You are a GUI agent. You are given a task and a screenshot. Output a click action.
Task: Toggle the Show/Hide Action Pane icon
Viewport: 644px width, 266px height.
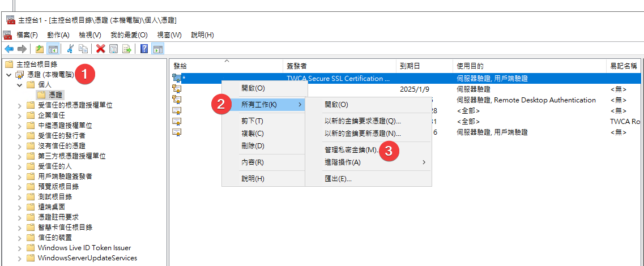tap(157, 49)
